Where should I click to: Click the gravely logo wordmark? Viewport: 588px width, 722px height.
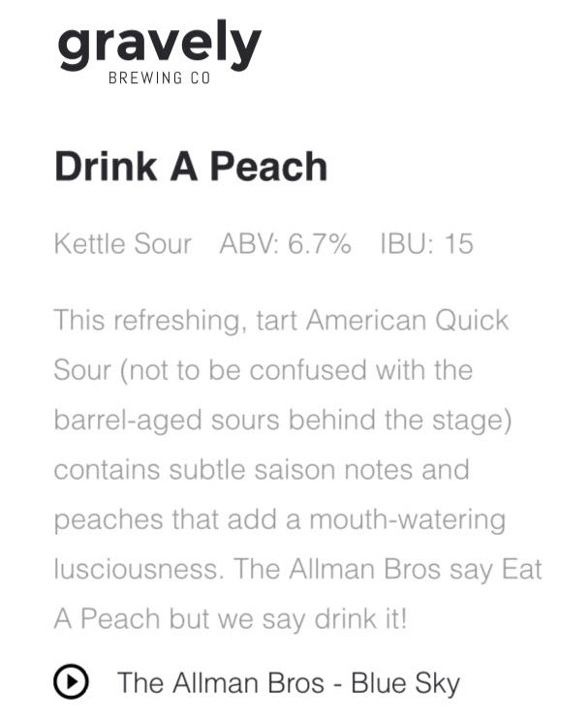(159, 45)
